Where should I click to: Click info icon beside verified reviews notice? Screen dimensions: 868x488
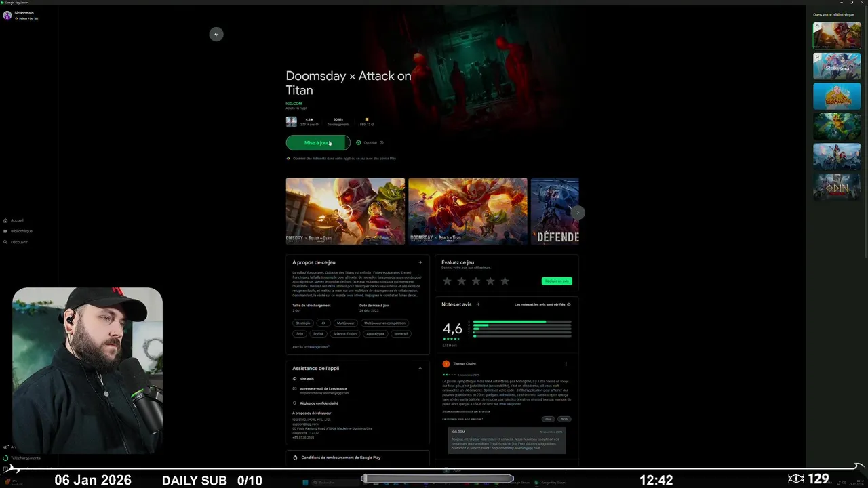click(x=568, y=304)
